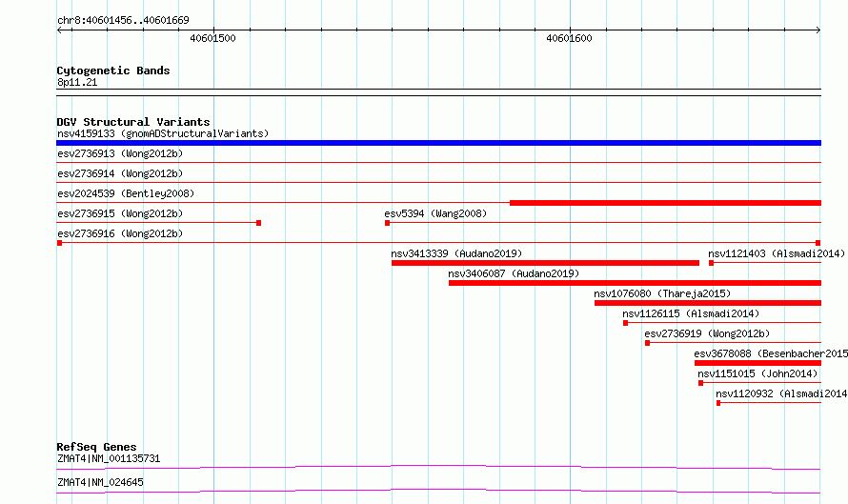Click the end marker of esv2736915
Screen dimensions: 848x504
258,223
